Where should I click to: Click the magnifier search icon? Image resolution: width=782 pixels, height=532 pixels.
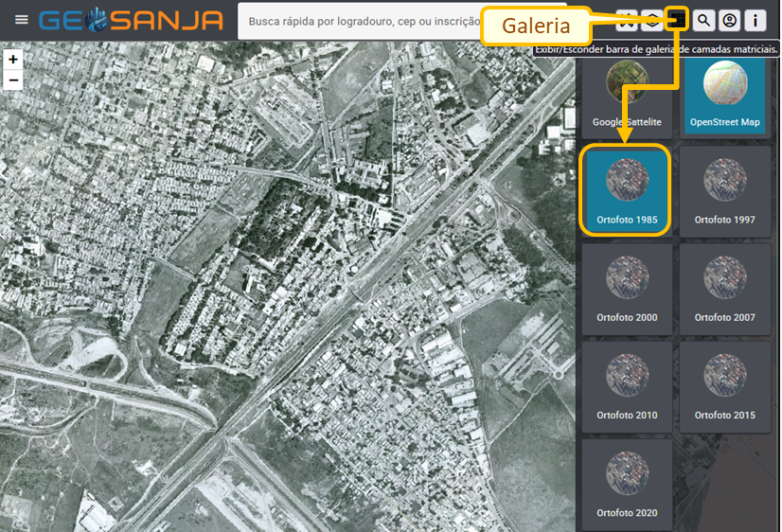click(x=703, y=20)
